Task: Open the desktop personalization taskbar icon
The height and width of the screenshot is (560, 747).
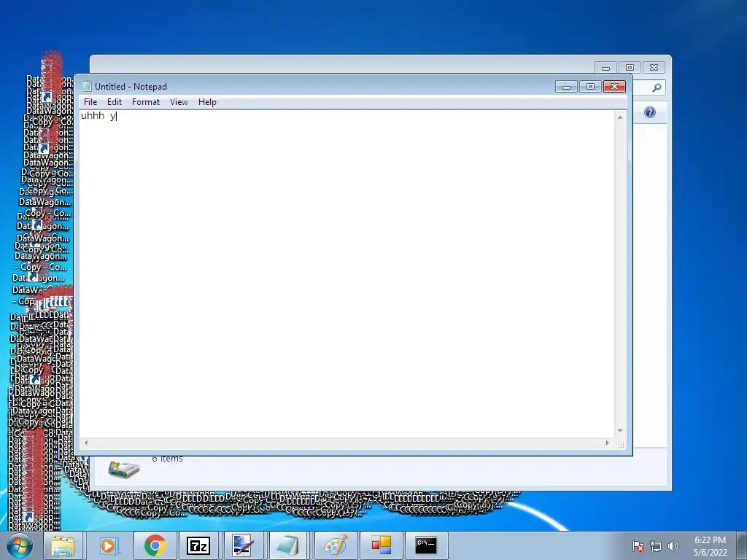Action: (x=244, y=545)
